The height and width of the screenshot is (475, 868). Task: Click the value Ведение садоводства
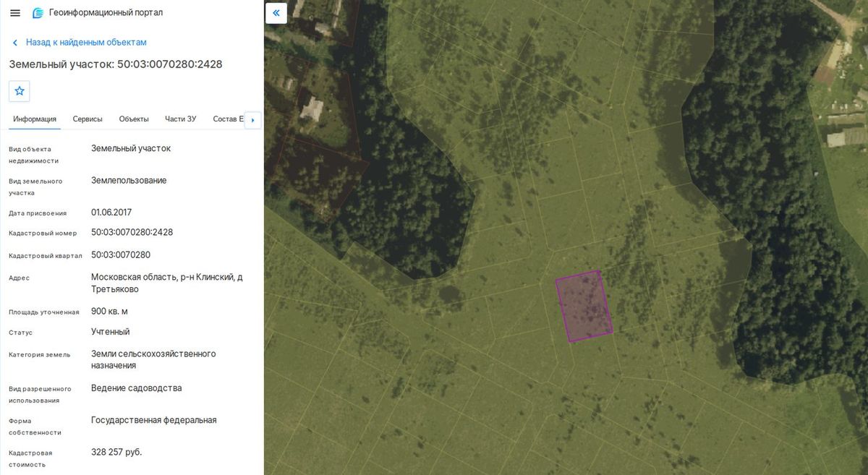[137, 388]
